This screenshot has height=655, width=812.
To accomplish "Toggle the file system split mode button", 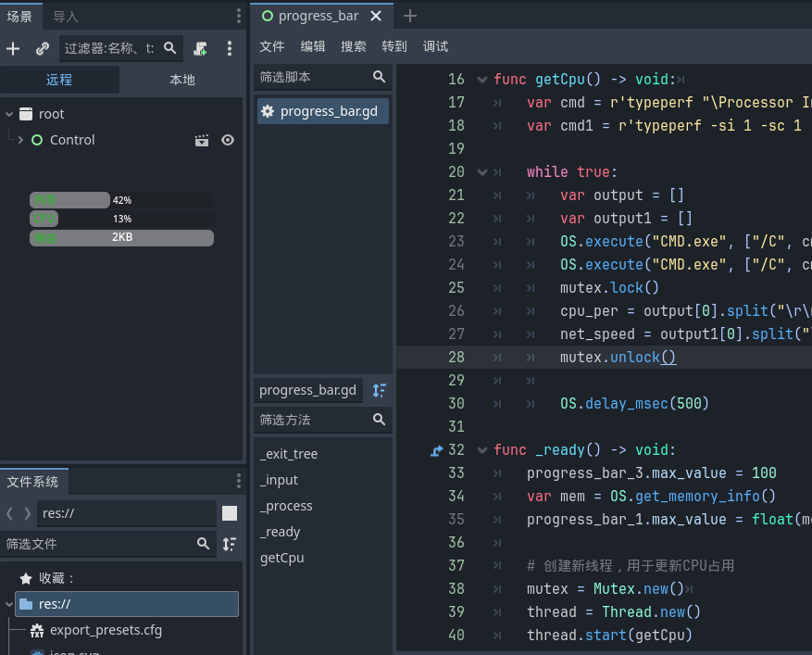I will coord(230,513).
